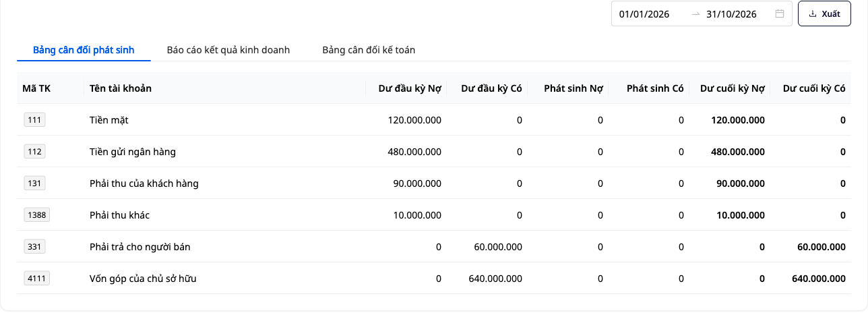This screenshot has height=313, width=868.
Task: Click opening debit 120.000.000 for Tiền mặt
Action: coord(414,120)
